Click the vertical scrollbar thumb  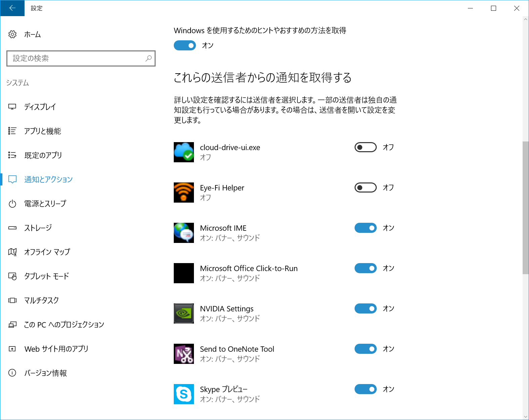(x=526, y=208)
